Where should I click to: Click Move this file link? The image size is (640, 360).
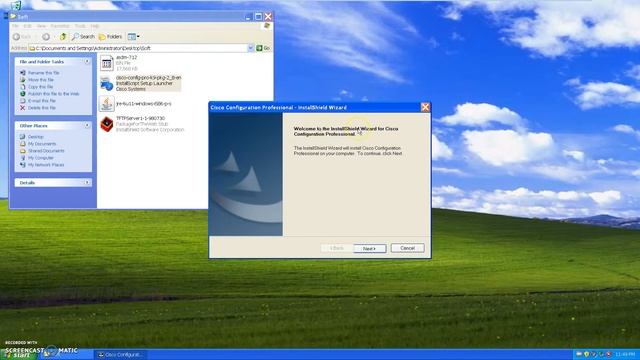pyautogui.click(x=40, y=80)
